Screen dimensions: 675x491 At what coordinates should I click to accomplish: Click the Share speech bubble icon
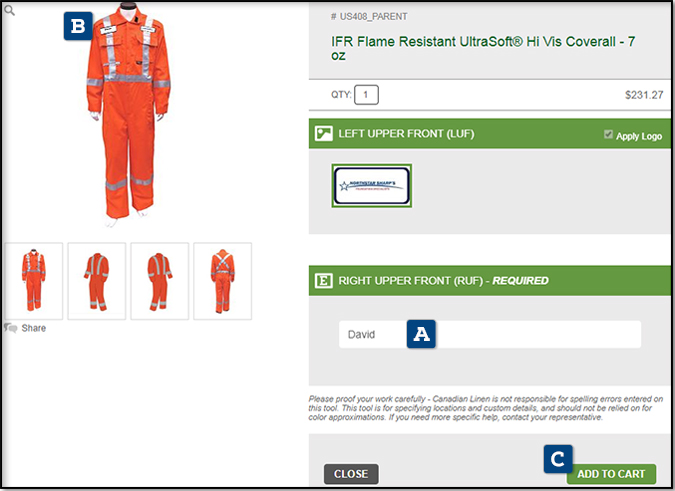point(11,328)
